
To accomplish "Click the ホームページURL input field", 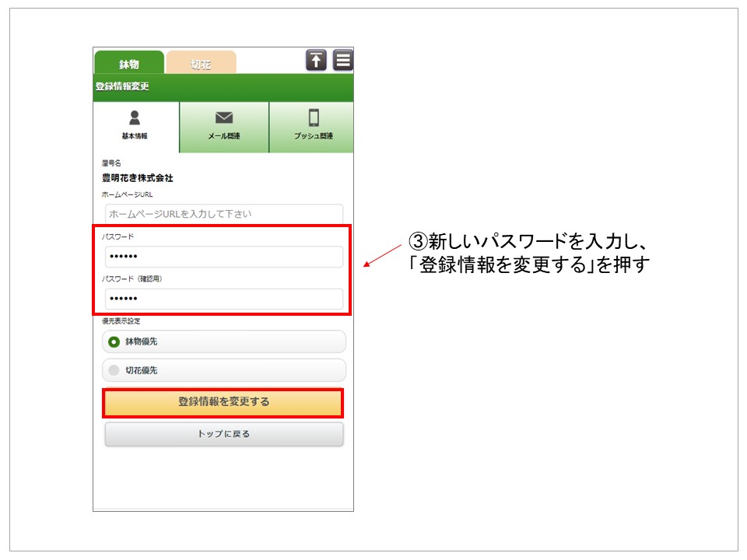I will (224, 215).
